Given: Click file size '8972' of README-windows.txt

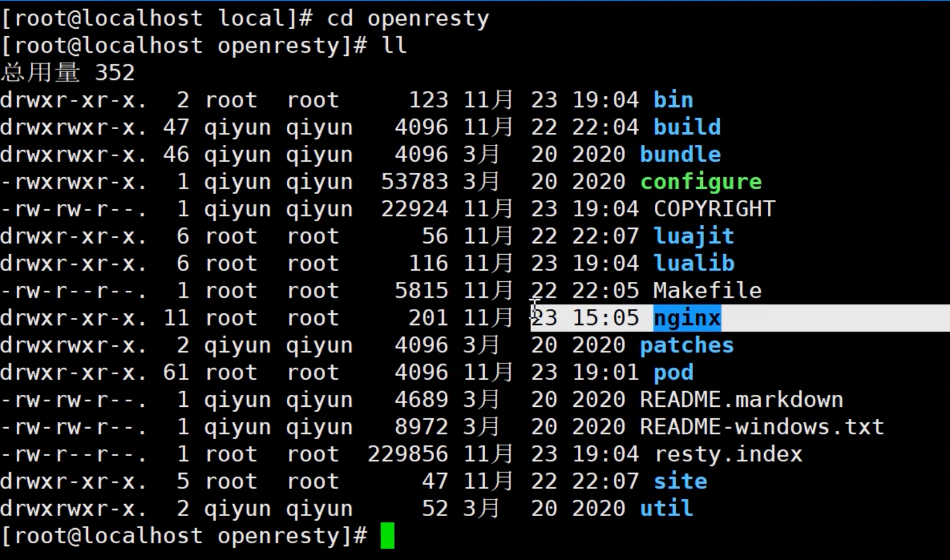Looking at the screenshot, I should [421, 427].
